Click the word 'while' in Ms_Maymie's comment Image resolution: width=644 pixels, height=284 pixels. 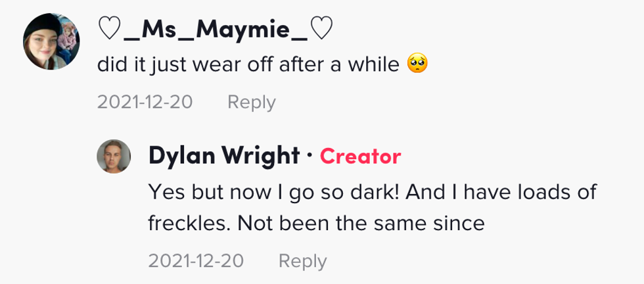pos(375,65)
